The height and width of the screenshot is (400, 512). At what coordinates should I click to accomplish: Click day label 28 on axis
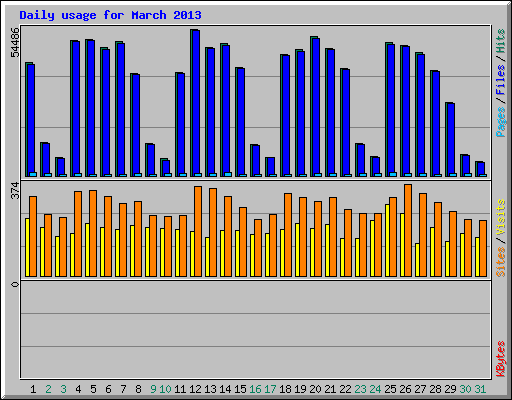pyautogui.click(x=435, y=389)
